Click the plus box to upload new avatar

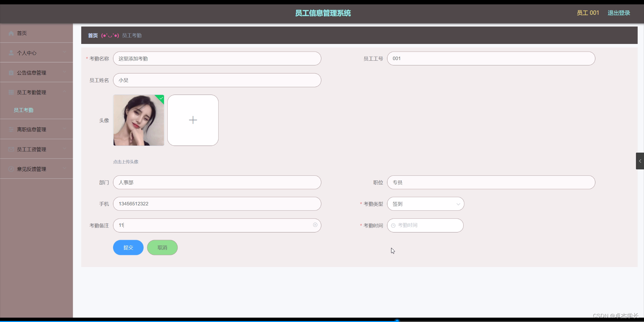click(193, 120)
